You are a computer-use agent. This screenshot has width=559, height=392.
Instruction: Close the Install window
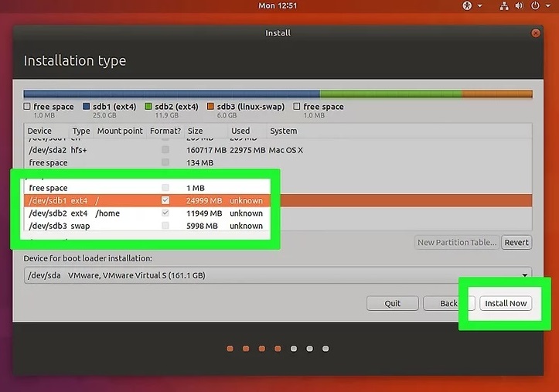click(x=535, y=33)
